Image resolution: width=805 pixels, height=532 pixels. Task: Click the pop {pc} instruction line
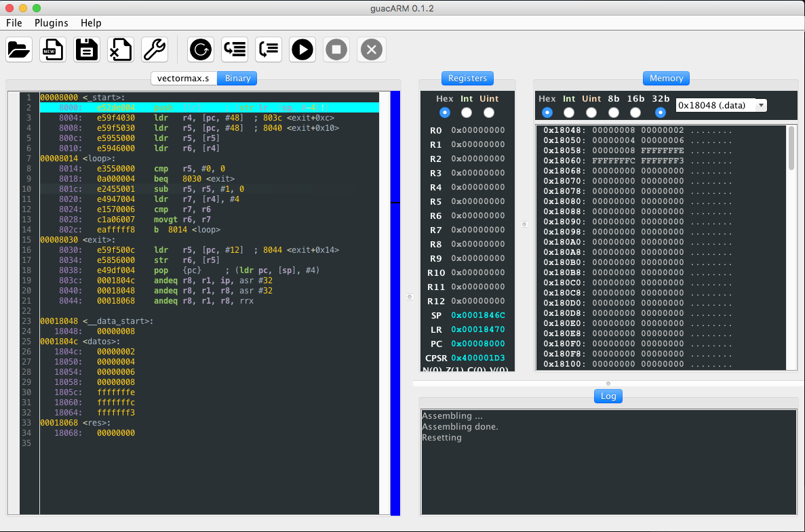[x=210, y=270]
